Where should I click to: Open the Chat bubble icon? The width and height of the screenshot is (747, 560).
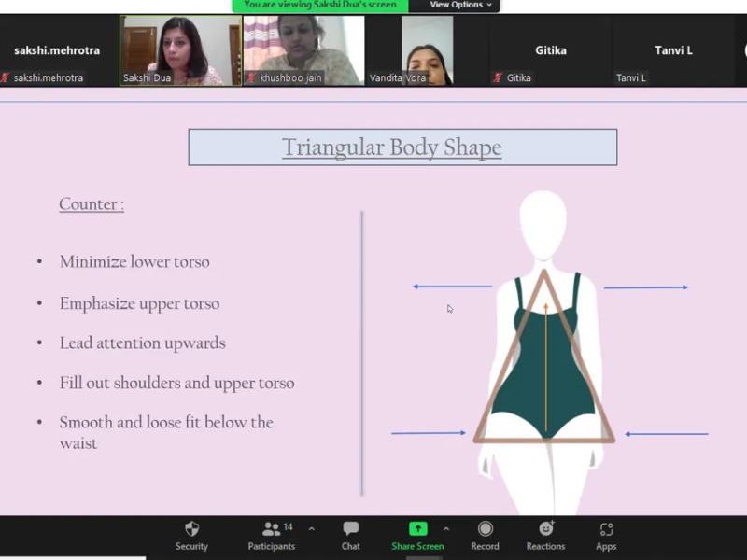coord(351,528)
